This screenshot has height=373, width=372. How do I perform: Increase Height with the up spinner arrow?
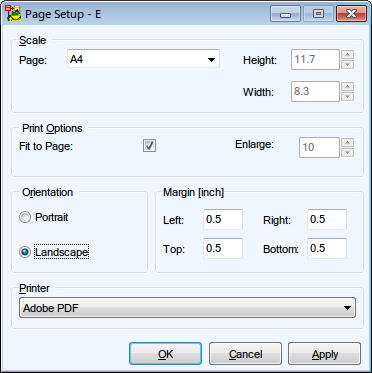[348, 55]
